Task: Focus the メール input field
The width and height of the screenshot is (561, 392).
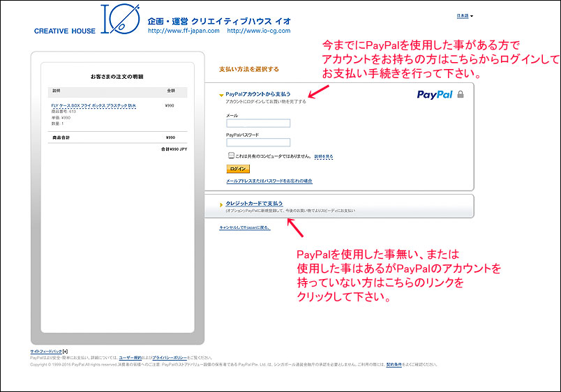Action: point(258,123)
